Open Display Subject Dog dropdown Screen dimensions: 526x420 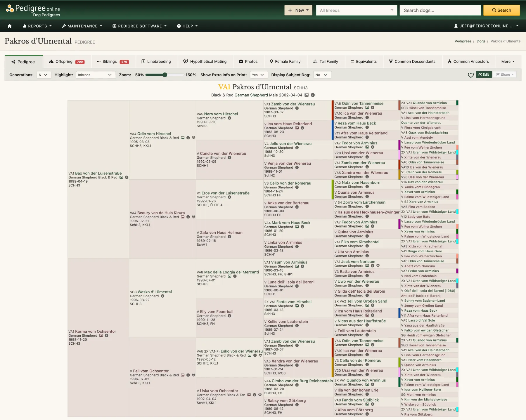[x=322, y=75]
